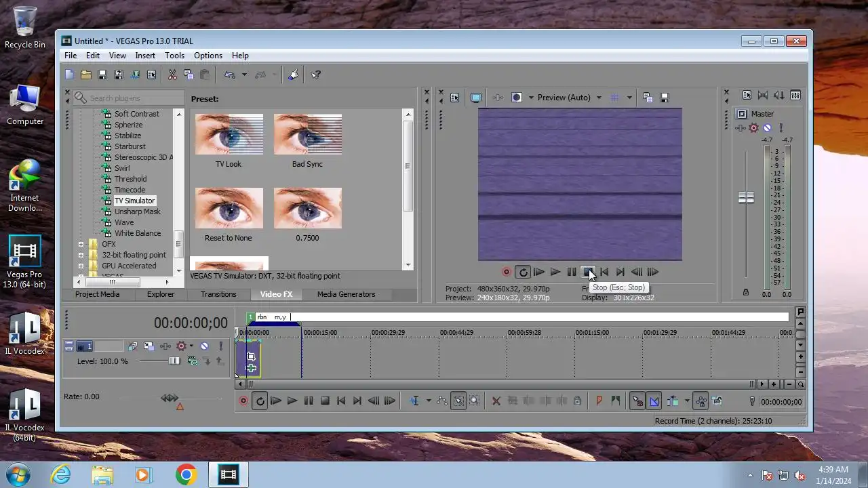Click the What's This help pointer icon
This screenshot has height=488, width=868.
tap(315, 75)
